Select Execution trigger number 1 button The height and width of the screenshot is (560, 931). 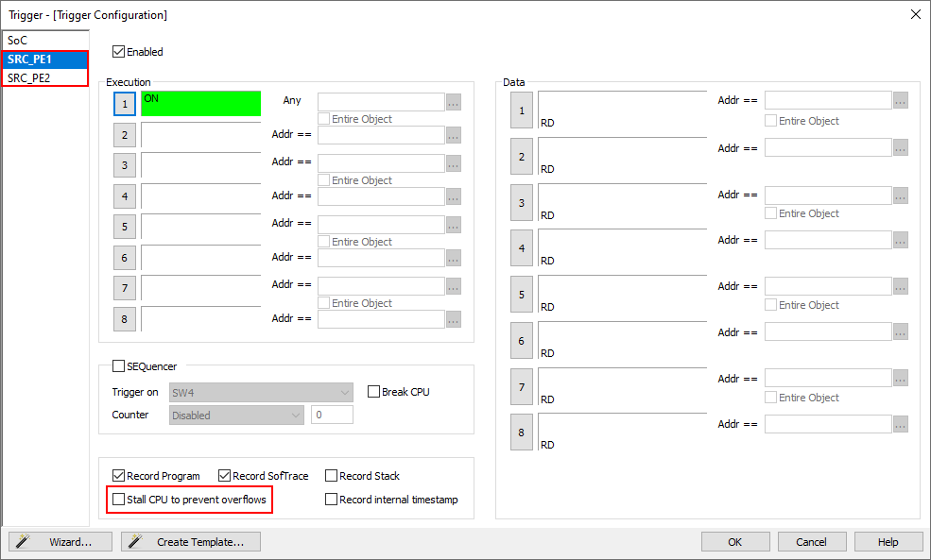125,104
